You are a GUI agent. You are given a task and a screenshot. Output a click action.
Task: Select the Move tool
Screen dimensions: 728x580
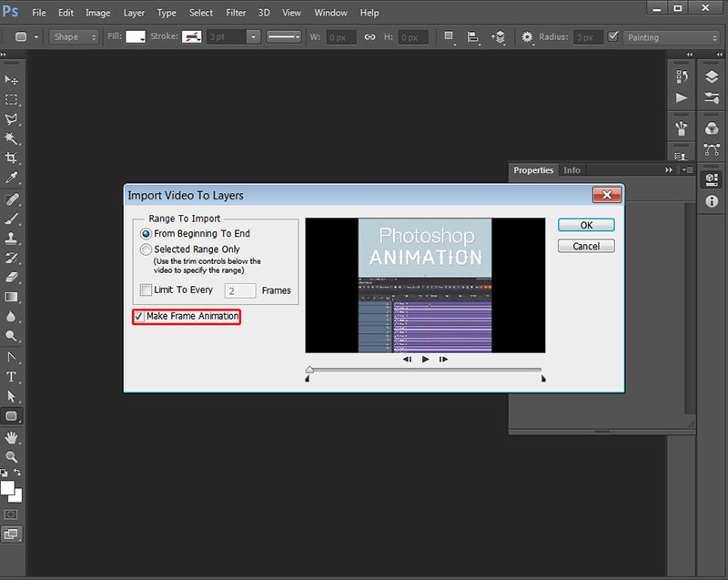(x=11, y=80)
